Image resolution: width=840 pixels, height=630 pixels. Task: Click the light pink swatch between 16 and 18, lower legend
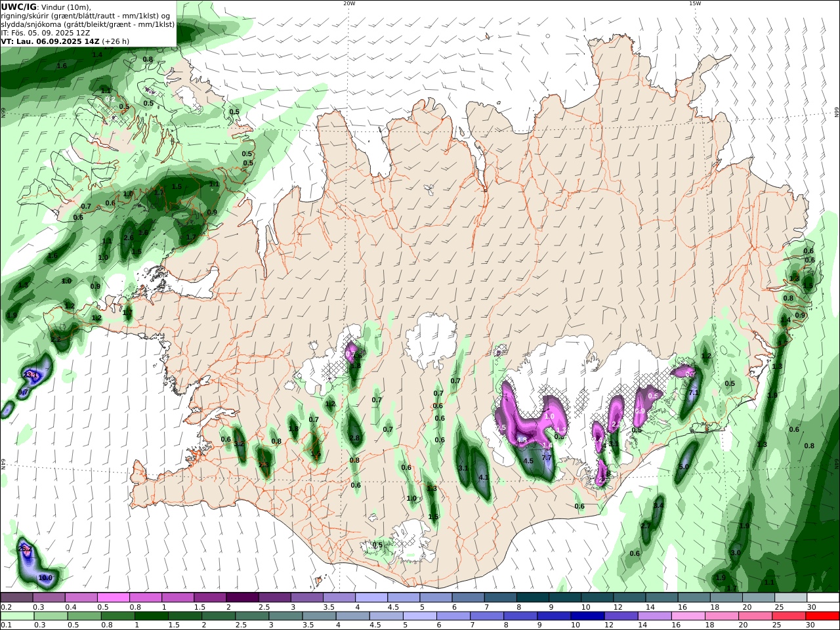coord(688,616)
